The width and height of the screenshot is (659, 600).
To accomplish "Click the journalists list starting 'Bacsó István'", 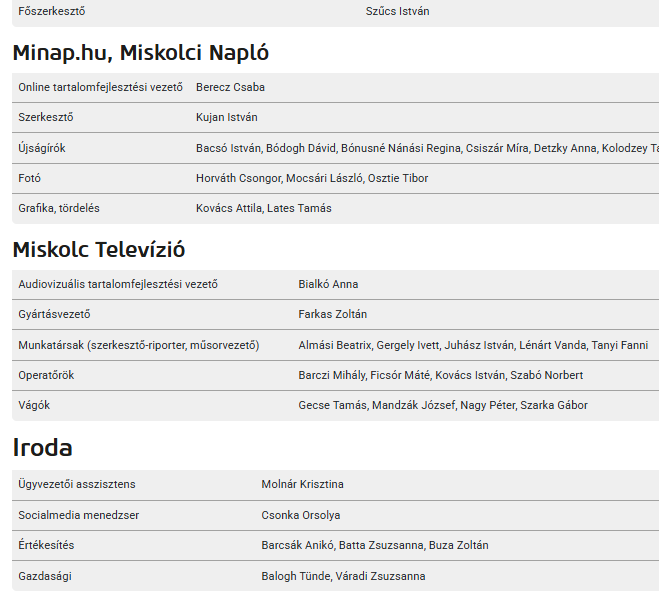I will click(427, 148).
